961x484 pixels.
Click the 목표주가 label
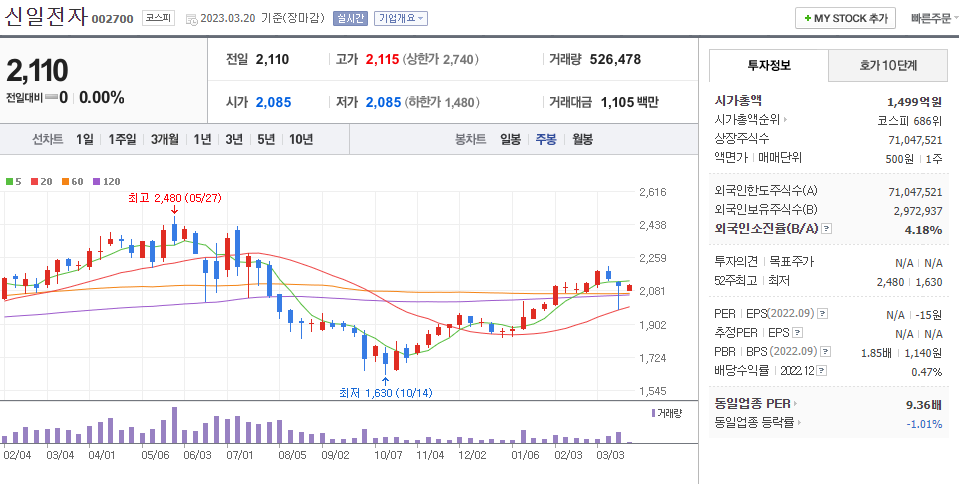coord(792,262)
